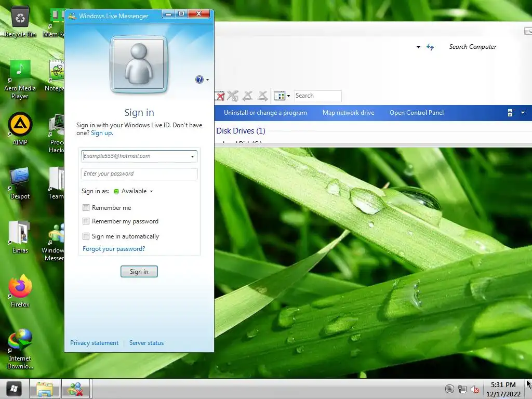Open the Sign up link
Image resolution: width=532 pixels, height=399 pixels.
point(102,133)
